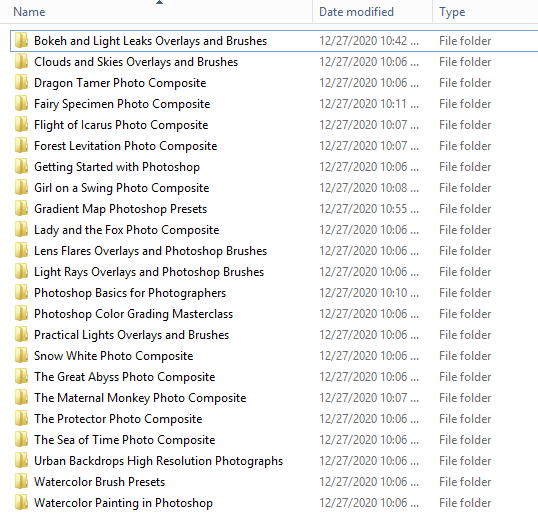Click the Getting Started with Photoshop folder icon
The image size is (538, 526).
click(21, 166)
